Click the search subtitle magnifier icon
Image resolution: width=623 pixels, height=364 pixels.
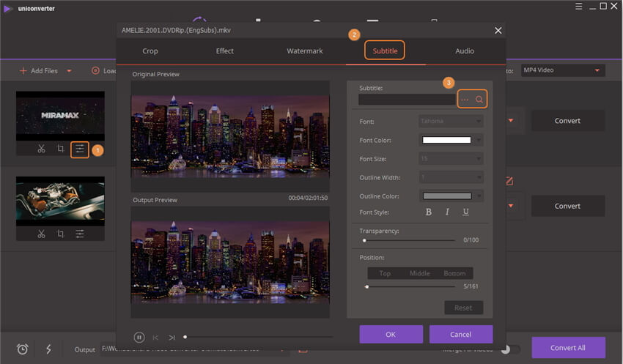[479, 100]
